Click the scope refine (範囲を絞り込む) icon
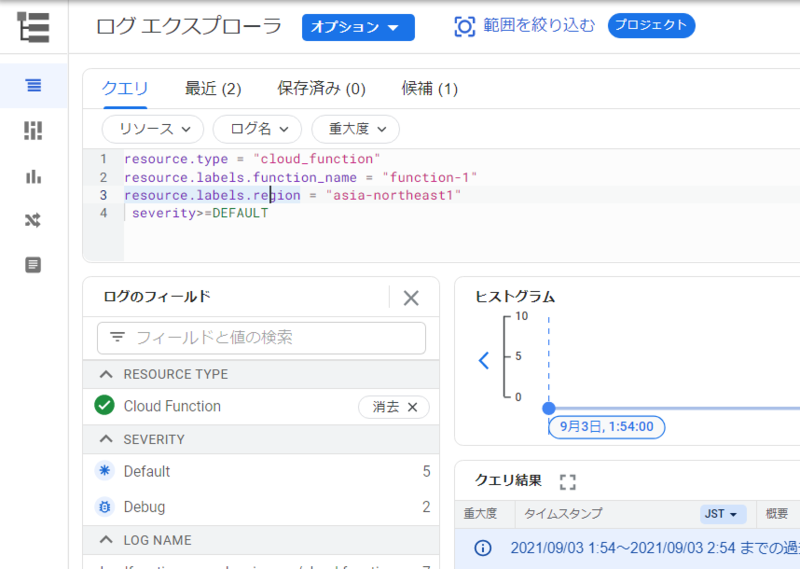The height and width of the screenshot is (569, 800). coord(464,26)
